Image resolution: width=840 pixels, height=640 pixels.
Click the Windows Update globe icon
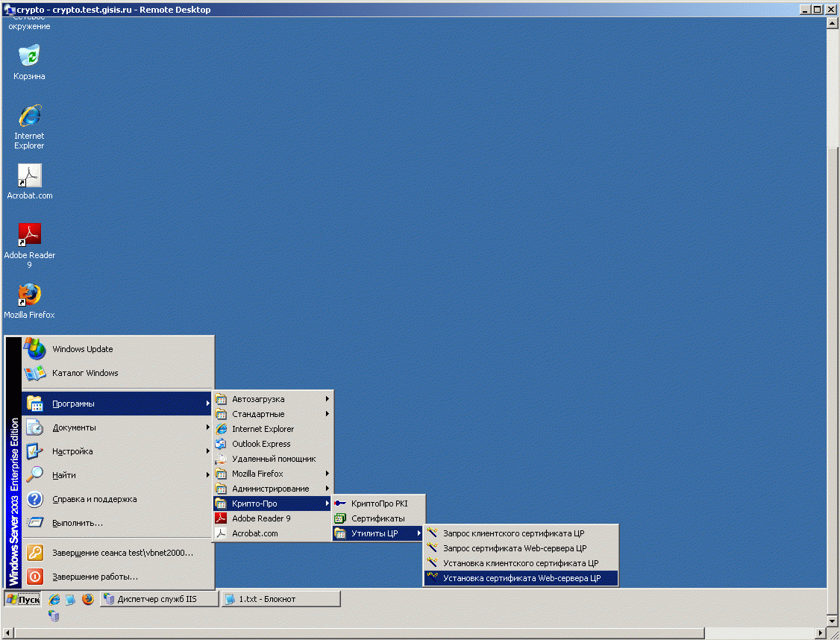pos(35,348)
